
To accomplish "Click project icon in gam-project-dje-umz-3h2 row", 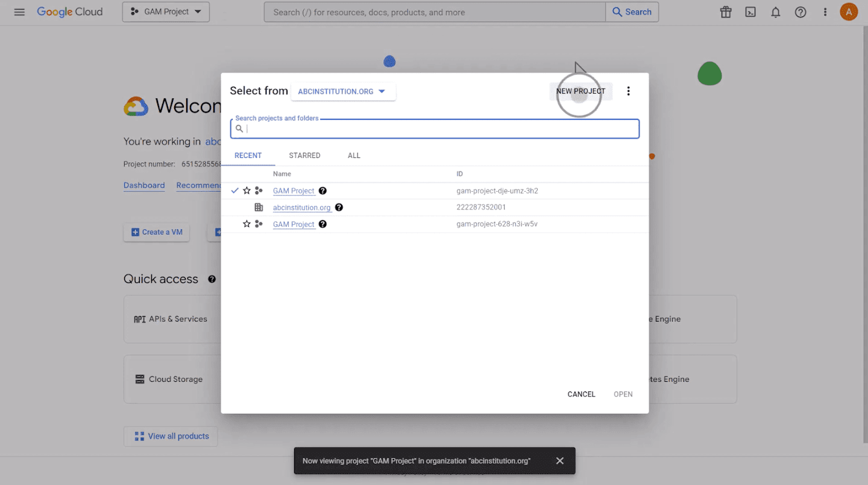I will (x=259, y=191).
